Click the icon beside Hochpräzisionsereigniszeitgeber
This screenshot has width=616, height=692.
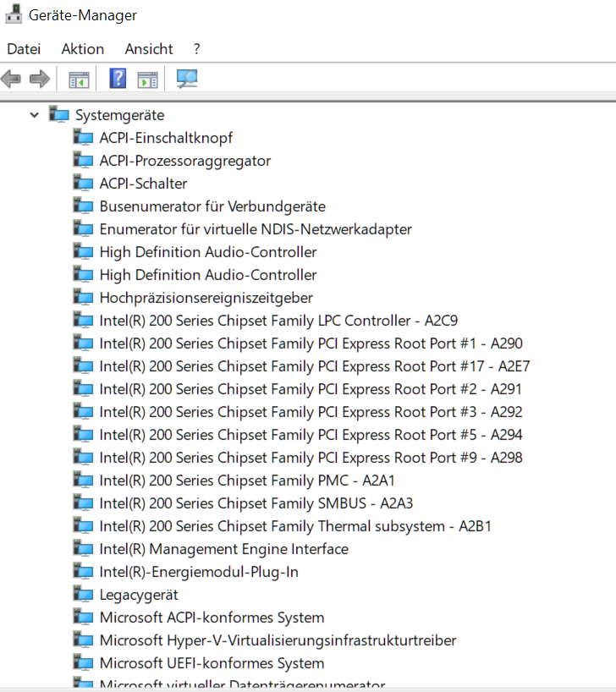83,298
